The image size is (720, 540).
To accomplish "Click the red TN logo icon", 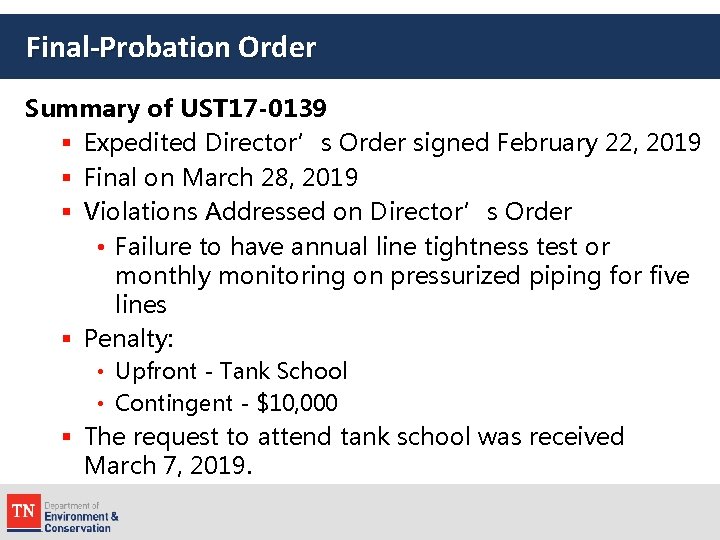I will (x=23, y=512).
